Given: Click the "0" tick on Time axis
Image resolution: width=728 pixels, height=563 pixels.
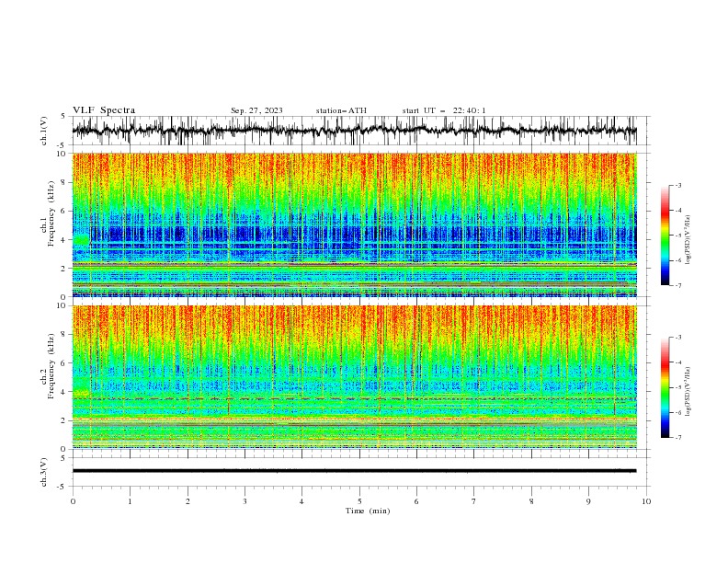Looking at the screenshot, I should click(73, 501).
